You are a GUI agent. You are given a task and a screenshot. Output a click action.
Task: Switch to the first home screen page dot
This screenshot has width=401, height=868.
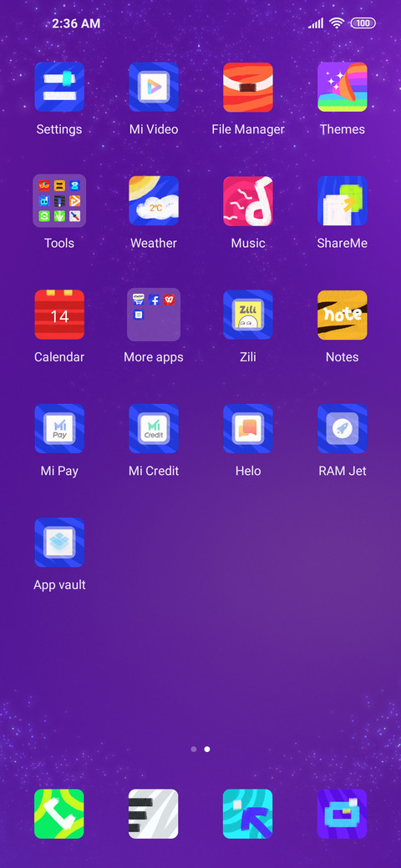(x=193, y=749)
